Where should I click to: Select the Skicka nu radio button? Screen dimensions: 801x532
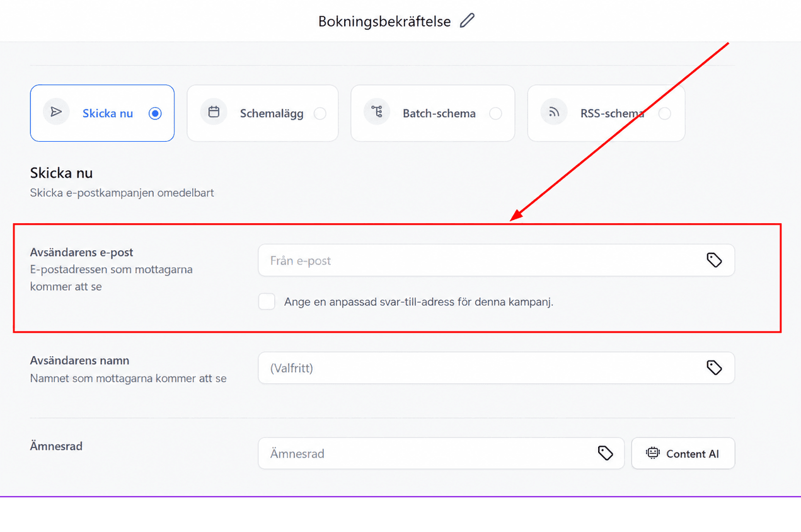pyautogui.click(x=155, y=113)
